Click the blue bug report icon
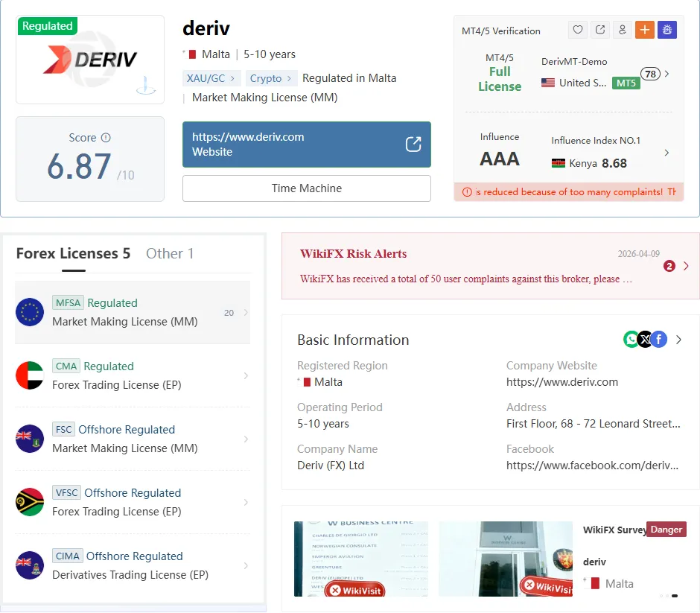This screenshot has width=700, height=613. point(667,30)
